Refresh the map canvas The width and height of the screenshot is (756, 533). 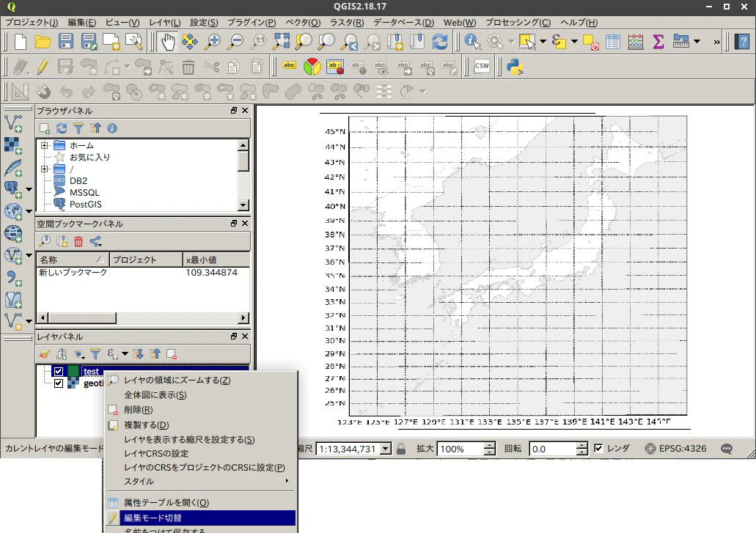pos(440,42)
